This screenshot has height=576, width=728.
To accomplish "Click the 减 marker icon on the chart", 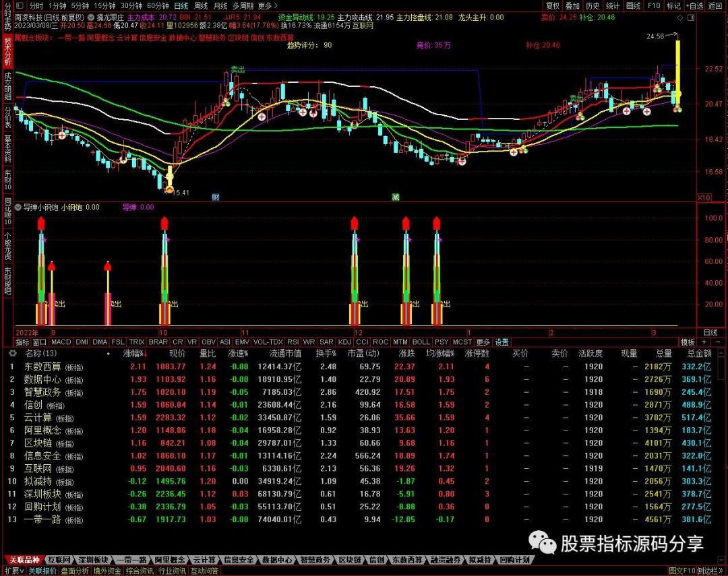I will tap(396, 197).
